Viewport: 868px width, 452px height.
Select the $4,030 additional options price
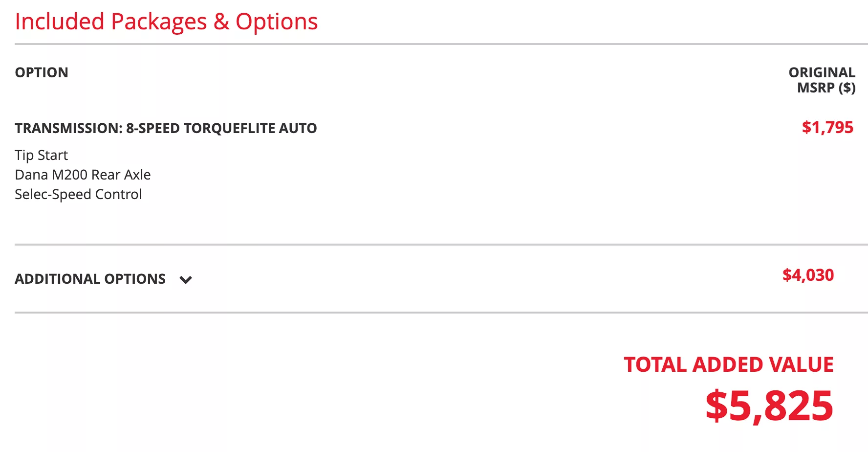808,275
